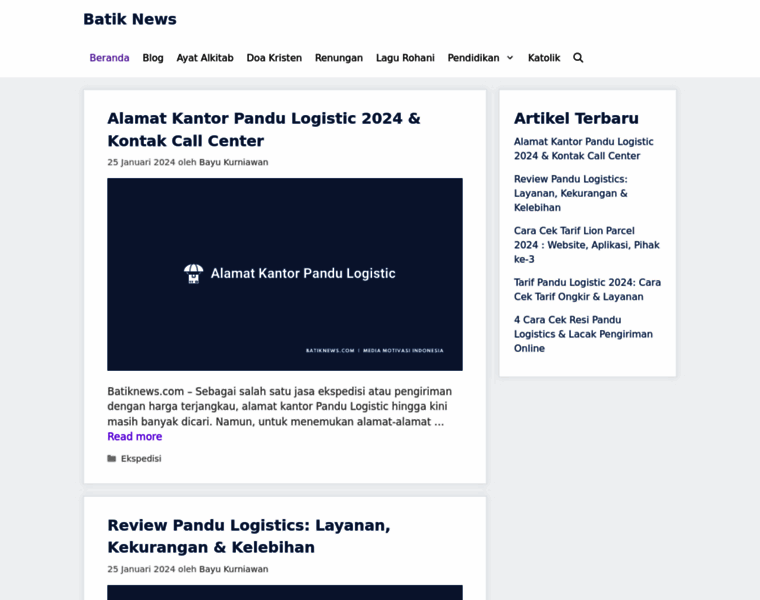Select Ayat Alkitab in navigation

(x=205, y=58)
